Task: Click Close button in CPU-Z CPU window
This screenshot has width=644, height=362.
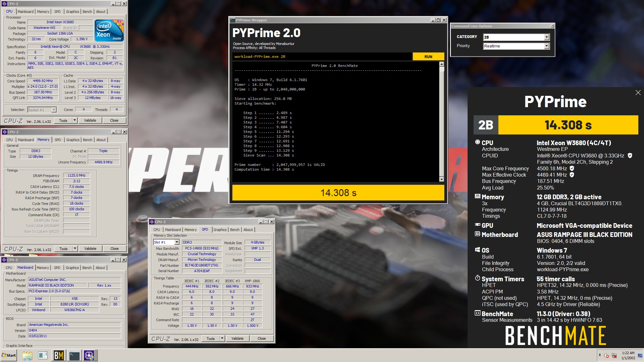Action: 114,120
